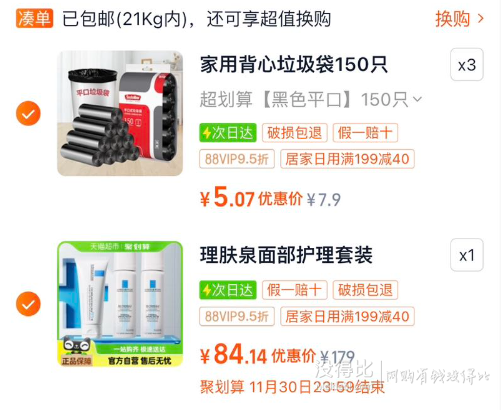
Task: Open the La Roche-Posay product thumbnail
Action: click(120, 304)
